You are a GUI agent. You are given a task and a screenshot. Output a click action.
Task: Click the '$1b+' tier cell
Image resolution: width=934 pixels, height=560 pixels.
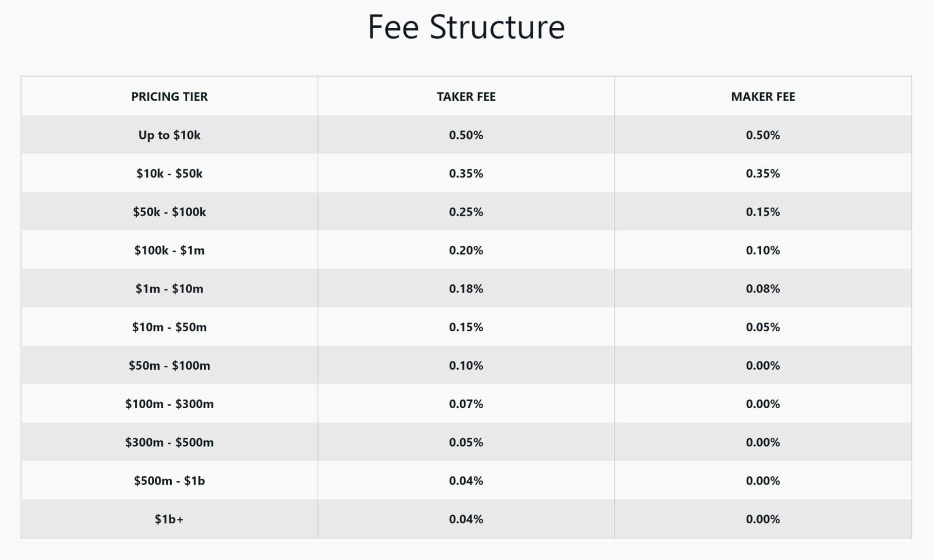pyautogui.click(x=169, y=519)
